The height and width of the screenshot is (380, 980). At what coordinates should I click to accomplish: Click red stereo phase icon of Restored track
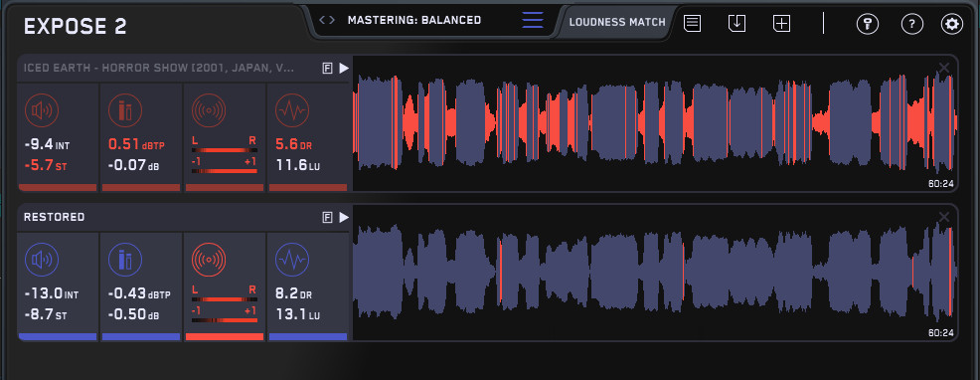tap(208, 260)
